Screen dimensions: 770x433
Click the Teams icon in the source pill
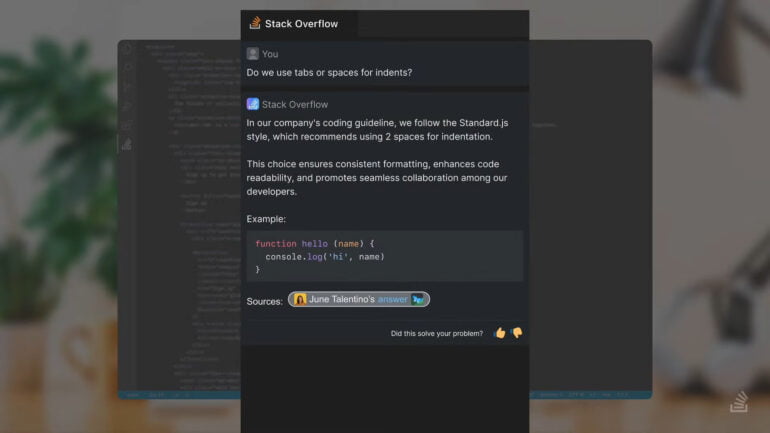tap(418, 299)
